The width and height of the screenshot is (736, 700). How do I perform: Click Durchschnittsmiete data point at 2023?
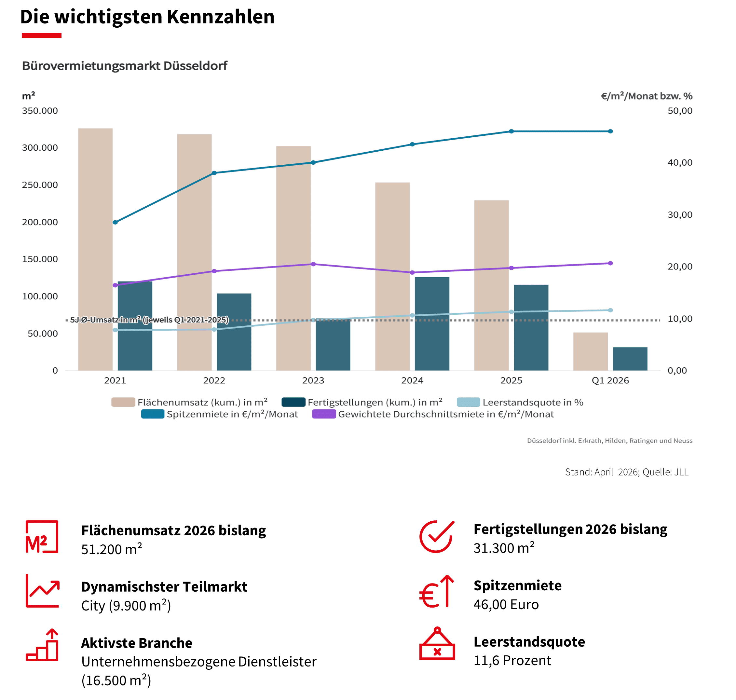point(313,264)
